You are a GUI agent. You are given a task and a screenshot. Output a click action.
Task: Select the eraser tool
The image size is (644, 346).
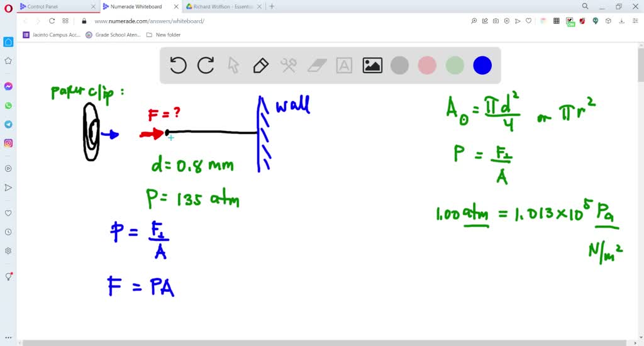coord(317,65)
